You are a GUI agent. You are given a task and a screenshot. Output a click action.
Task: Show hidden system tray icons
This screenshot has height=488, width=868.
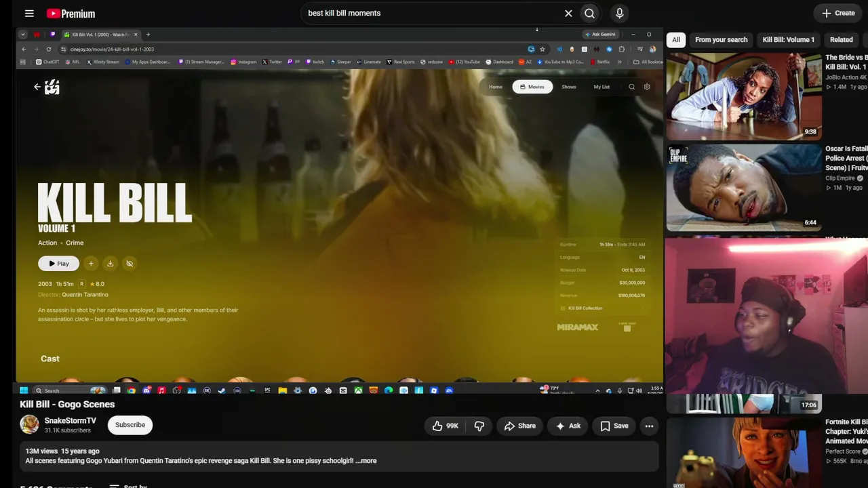[597, 390]
